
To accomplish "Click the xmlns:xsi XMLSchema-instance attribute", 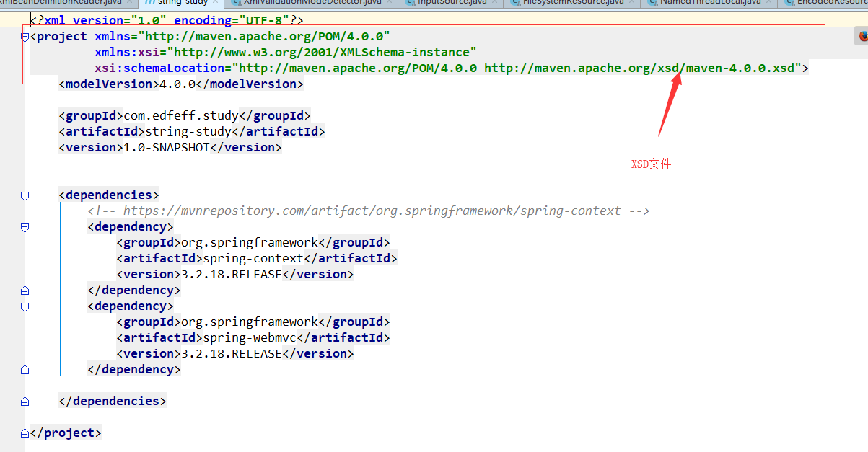I will 285,52.
